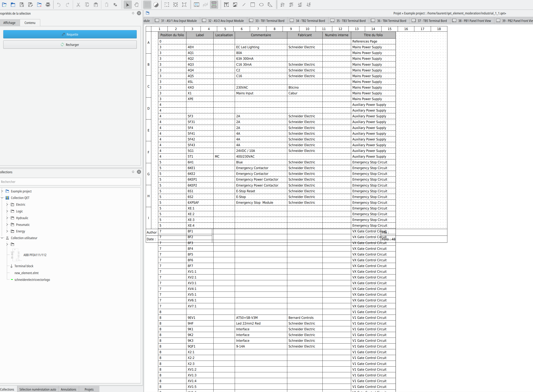The width and height of the screenshot is (533, 392).
Task: Expand the Logic folder
Action: coord(7,211)
